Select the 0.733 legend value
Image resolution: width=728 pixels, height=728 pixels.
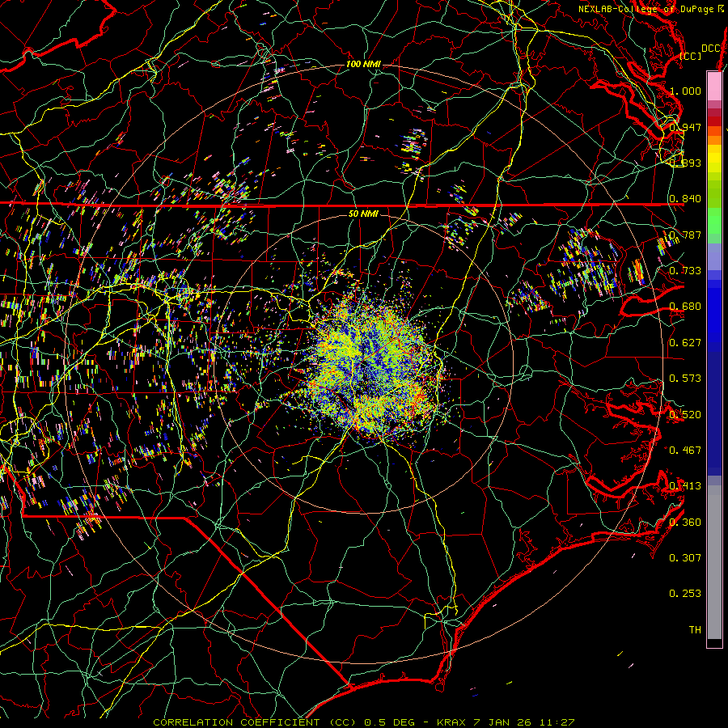point(685,270)
